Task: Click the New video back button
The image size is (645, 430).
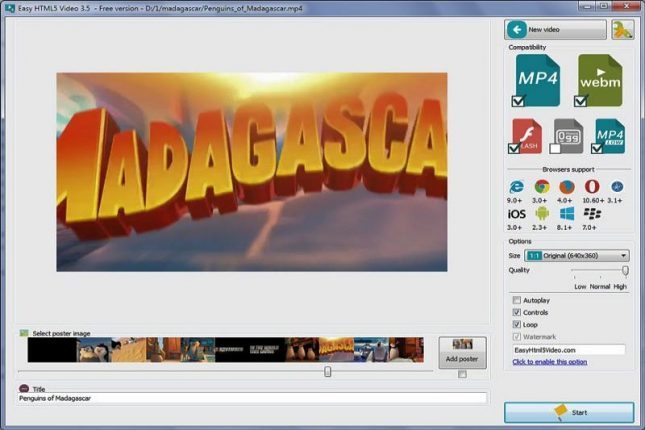Action: [x=555, y=30]
